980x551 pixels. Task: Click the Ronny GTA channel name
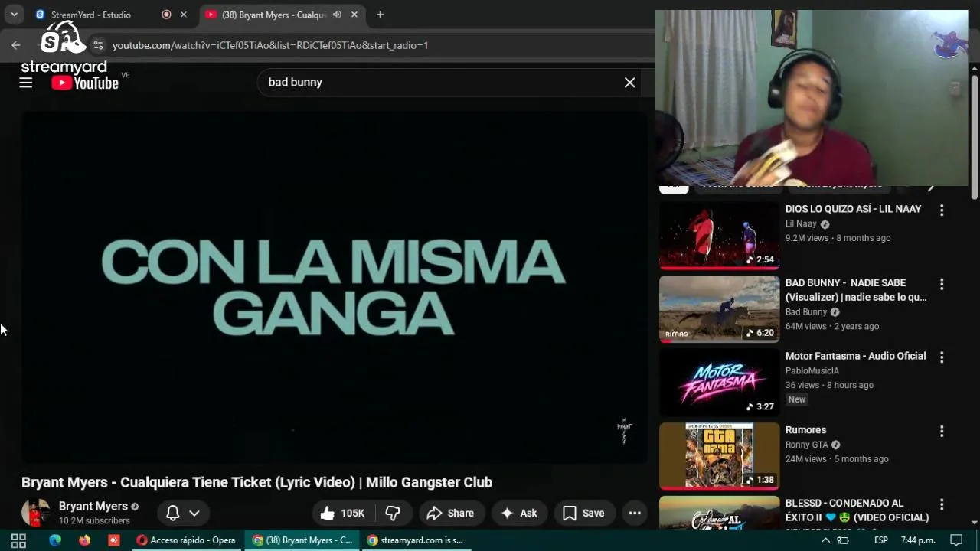coord(807,445)
